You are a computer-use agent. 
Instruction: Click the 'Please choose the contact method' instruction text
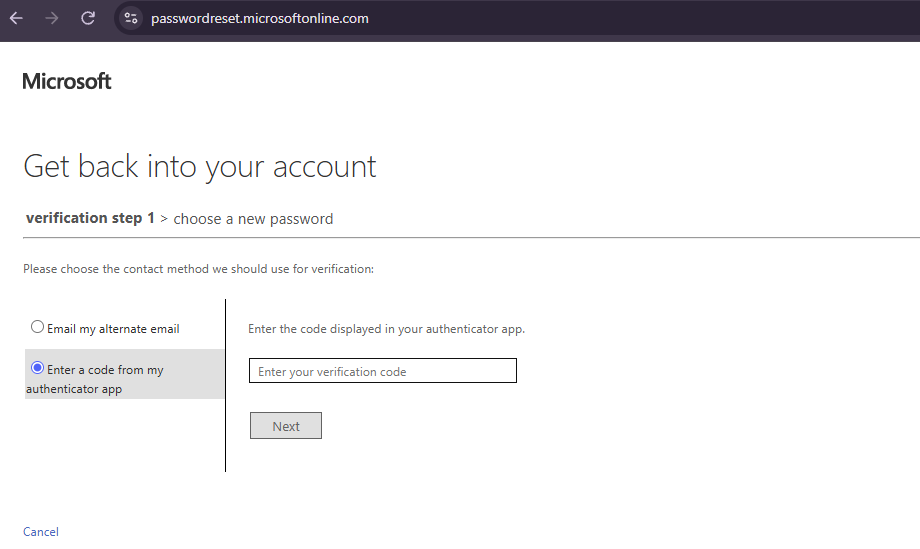(198, 269)
